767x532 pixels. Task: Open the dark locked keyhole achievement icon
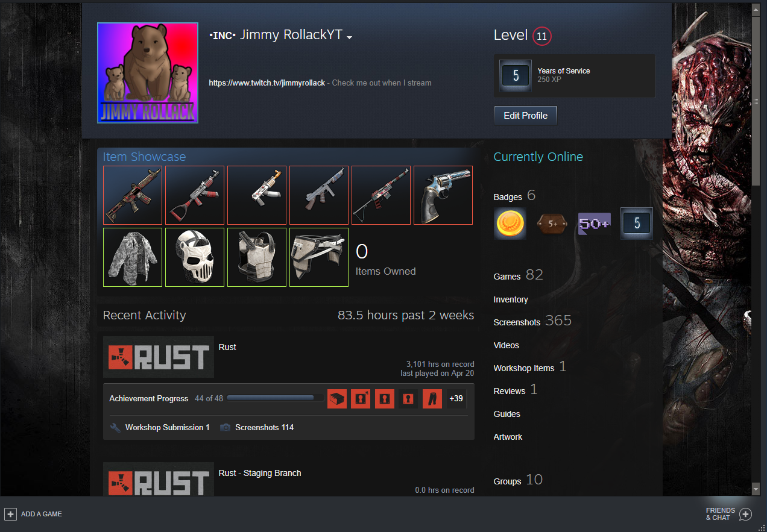[408, 398]
